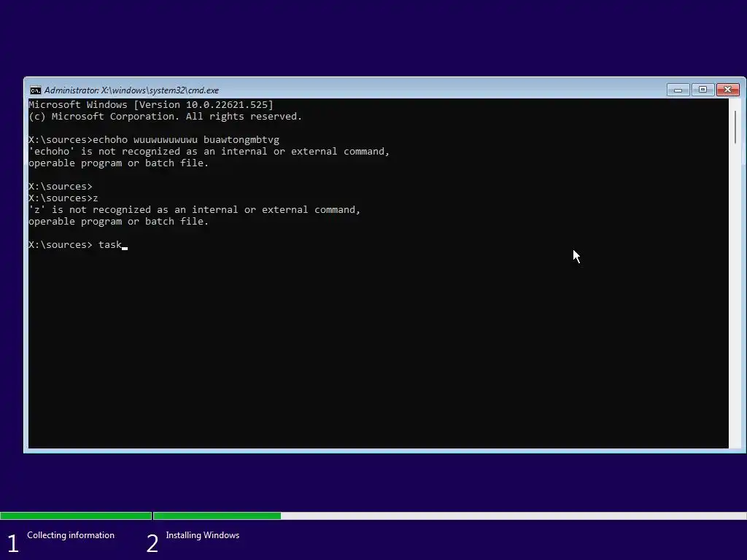Maximize the Administrator cmd.exe window
This screenshot has height=560, width=747.
[x=703, y=90]
